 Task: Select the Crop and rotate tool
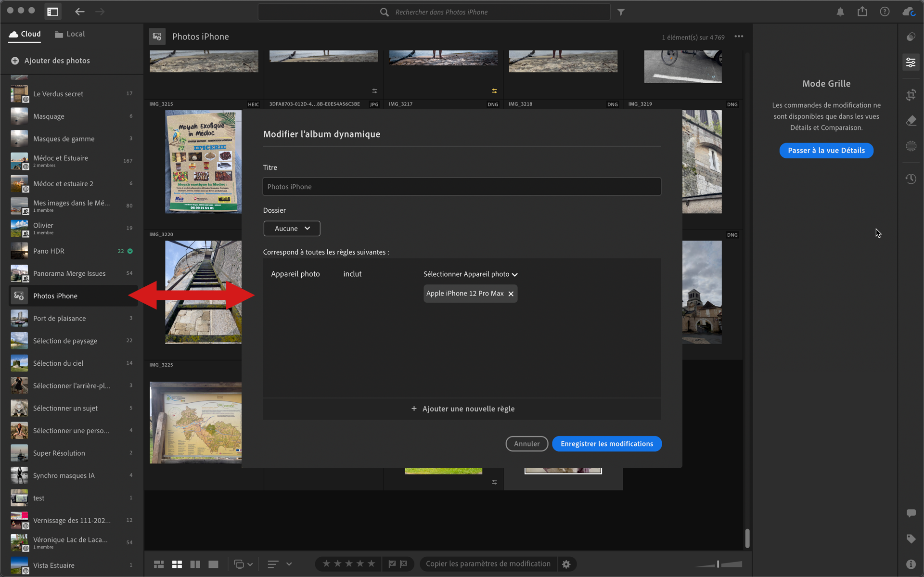[911, 95]
